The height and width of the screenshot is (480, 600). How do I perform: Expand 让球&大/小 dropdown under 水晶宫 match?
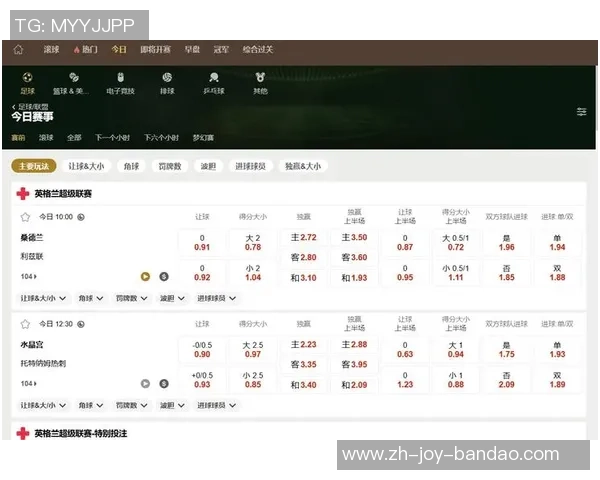pyautogui.click(x=43, y=405)
